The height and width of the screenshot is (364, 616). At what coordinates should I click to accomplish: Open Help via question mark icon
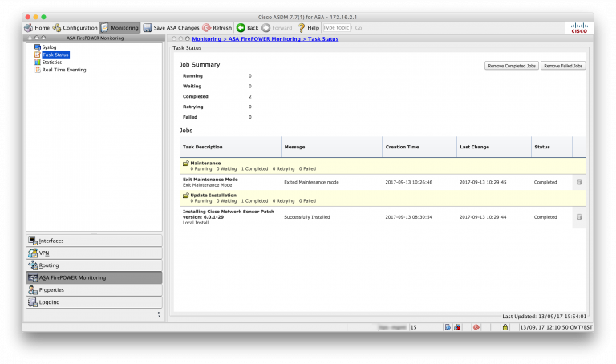coord(302,28)
